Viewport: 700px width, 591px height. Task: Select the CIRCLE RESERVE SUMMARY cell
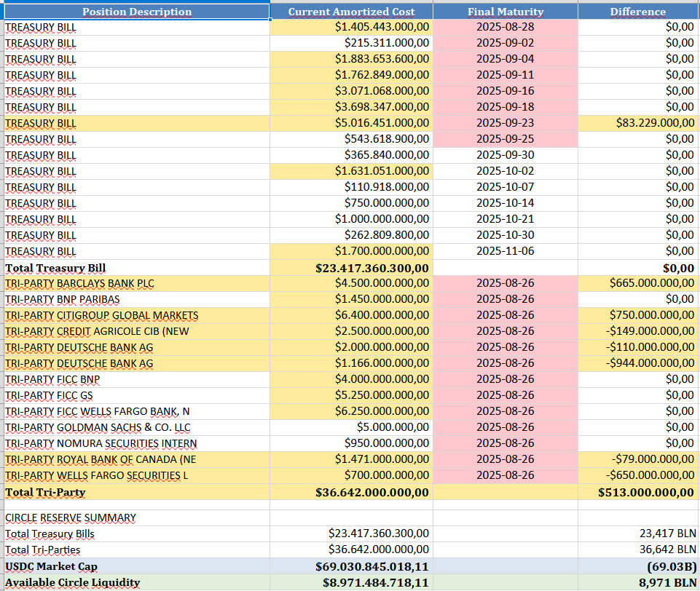point(137,517)
